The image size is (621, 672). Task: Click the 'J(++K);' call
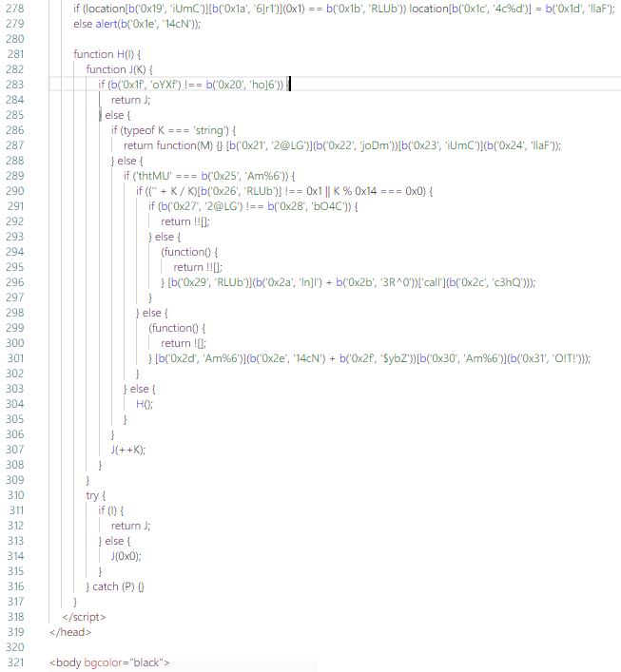click(128, 450)
